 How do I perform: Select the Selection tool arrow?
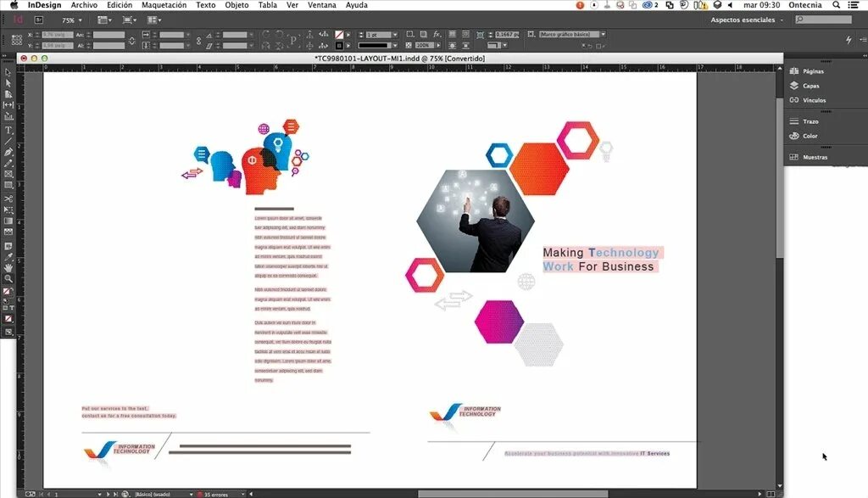coord(8,73)
